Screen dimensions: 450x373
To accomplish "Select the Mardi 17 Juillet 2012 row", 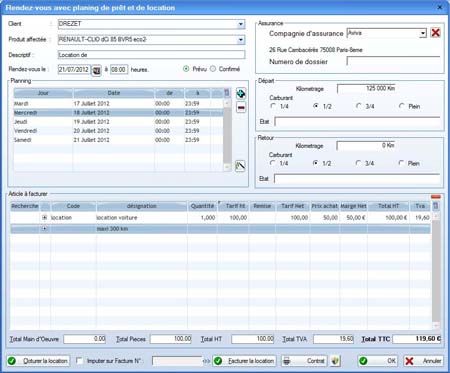I will tap(118, 104).
